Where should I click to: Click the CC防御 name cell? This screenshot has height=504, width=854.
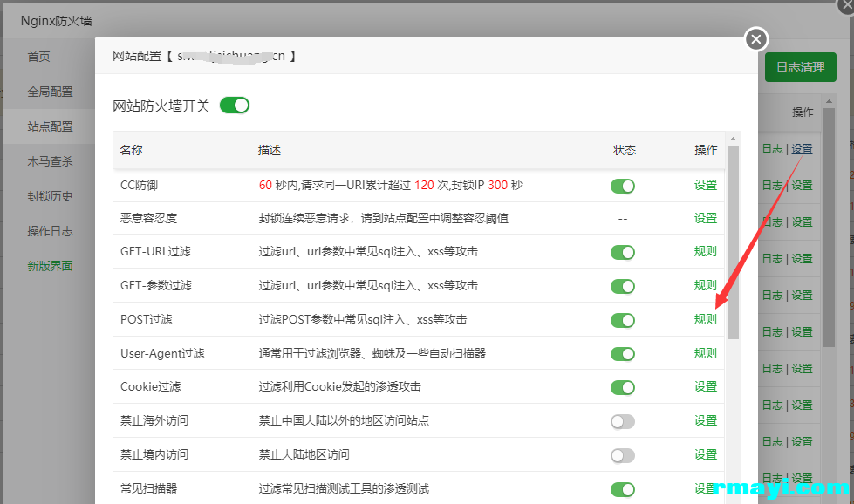(139, 185)
